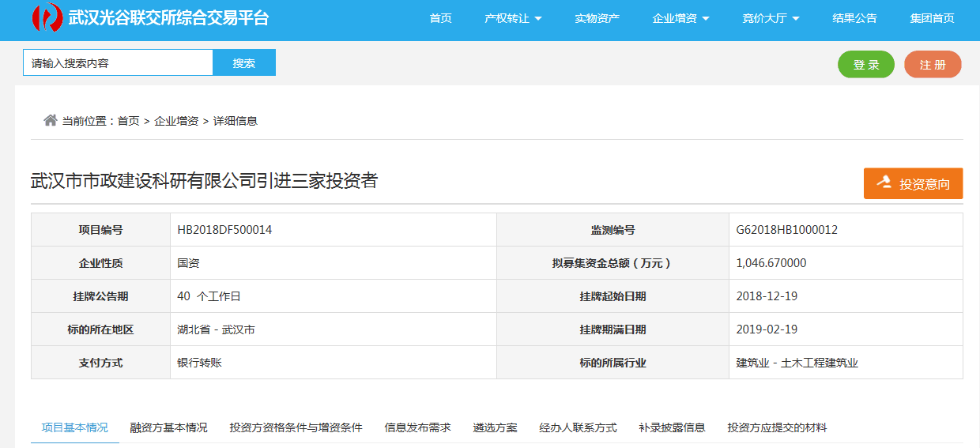Click fundraising amount 1,046.670000
Image resolution: width=980 pixels, height=448 pixels.
click(x=771, y=263)
